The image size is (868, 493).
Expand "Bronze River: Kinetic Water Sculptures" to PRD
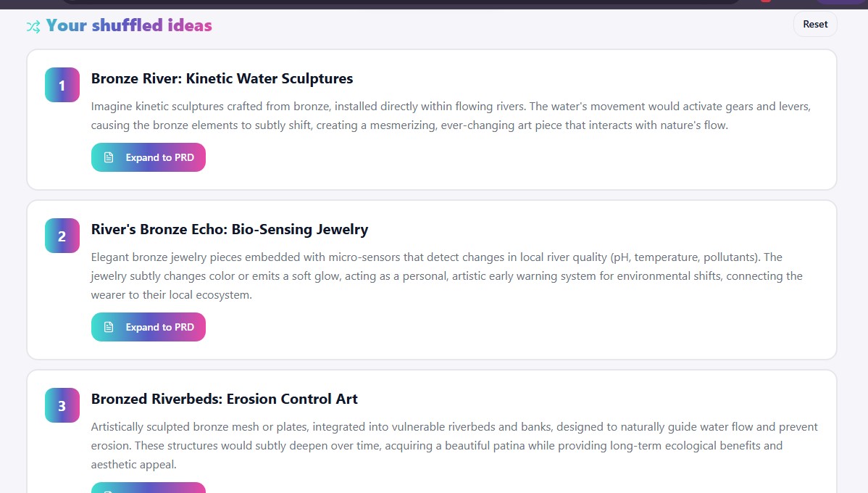click(148, 157)
